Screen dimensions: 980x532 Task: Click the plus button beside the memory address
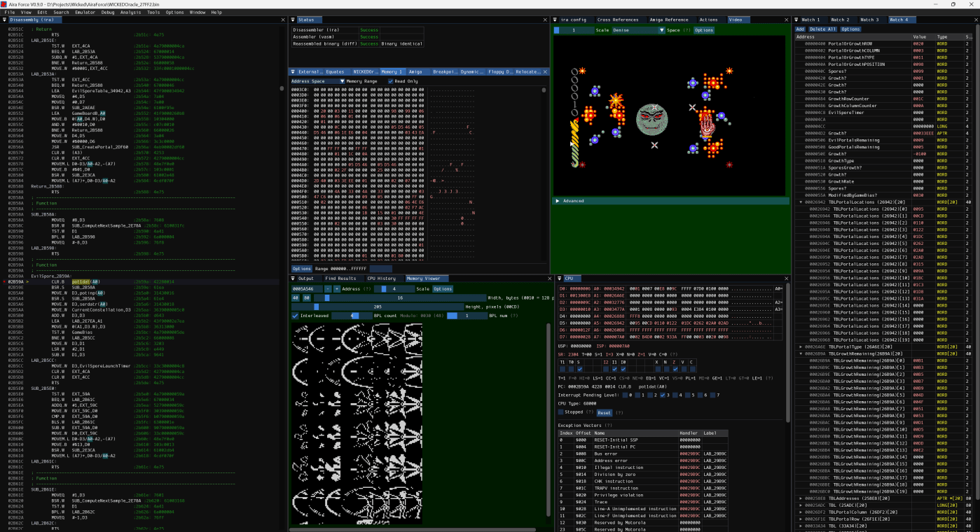click(x=336, y=288)
